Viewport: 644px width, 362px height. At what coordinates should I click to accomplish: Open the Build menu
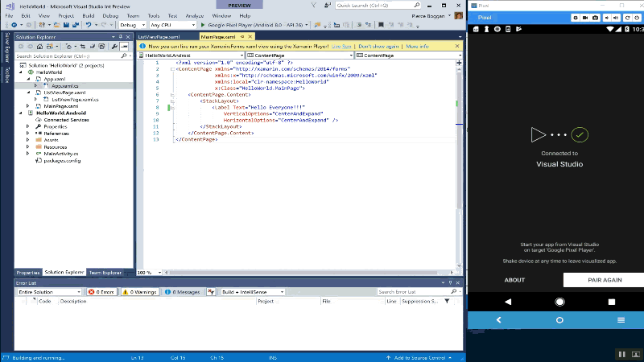88,15
